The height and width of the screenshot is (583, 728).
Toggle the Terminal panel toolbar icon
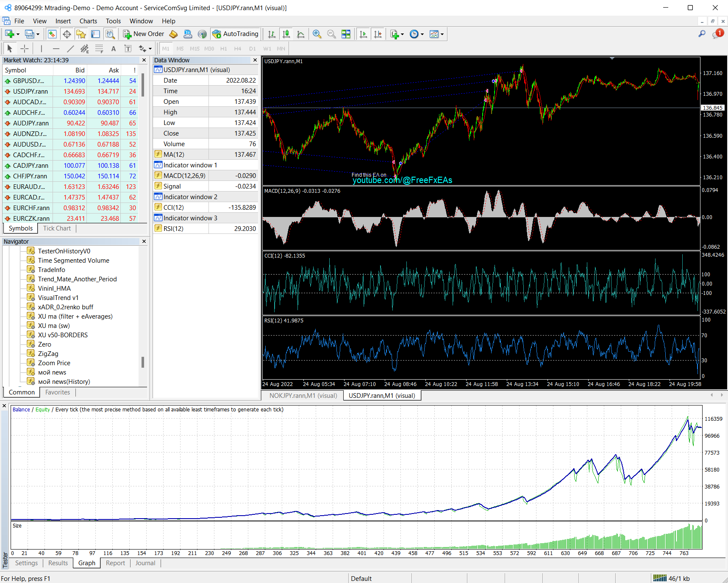point(96,34)
